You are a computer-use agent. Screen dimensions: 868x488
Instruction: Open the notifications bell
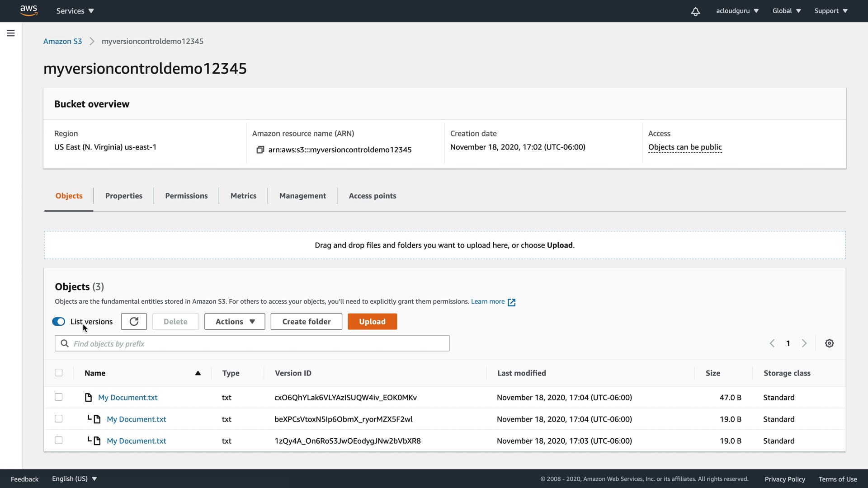(695, 11)
